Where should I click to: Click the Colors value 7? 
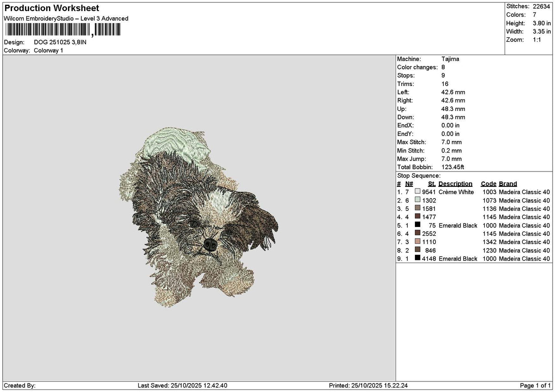[535, 15]
